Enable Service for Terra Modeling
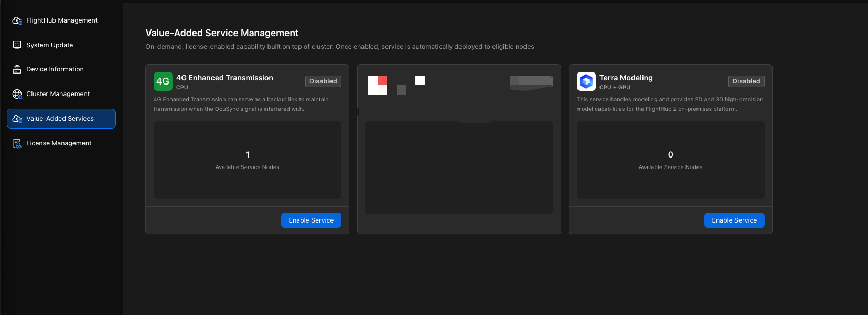The image size is (868, 315). click(x=734, y=220)
